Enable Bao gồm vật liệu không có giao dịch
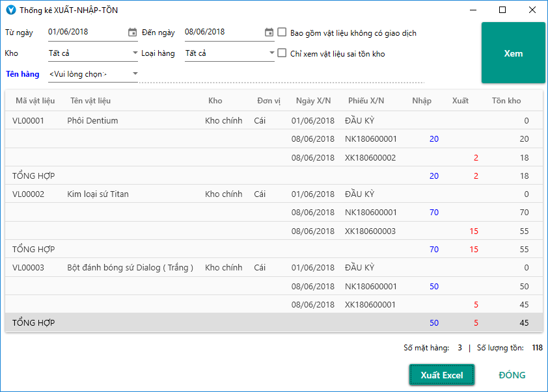548x392 pixels. click(x=282, y=33)
